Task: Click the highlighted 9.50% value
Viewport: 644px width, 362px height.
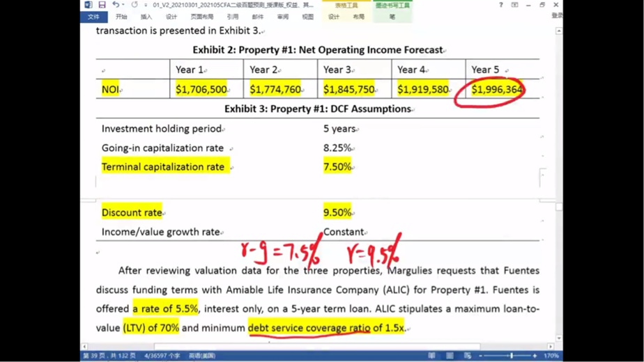Action: pos(337,212)
